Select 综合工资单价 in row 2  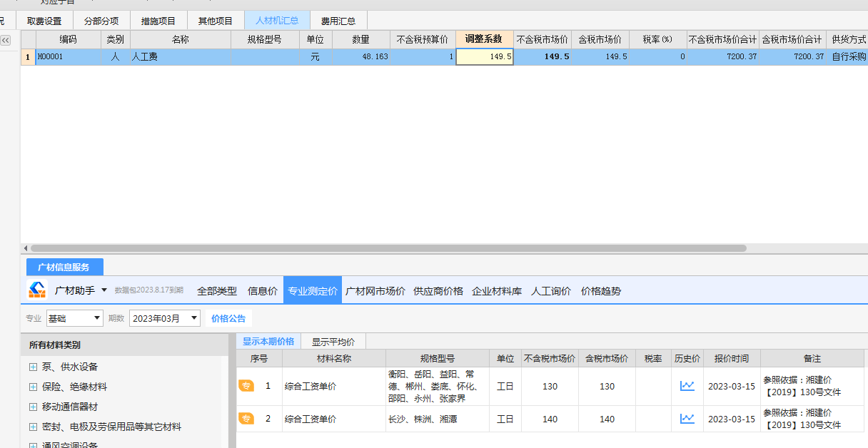(x=334, y=419)
